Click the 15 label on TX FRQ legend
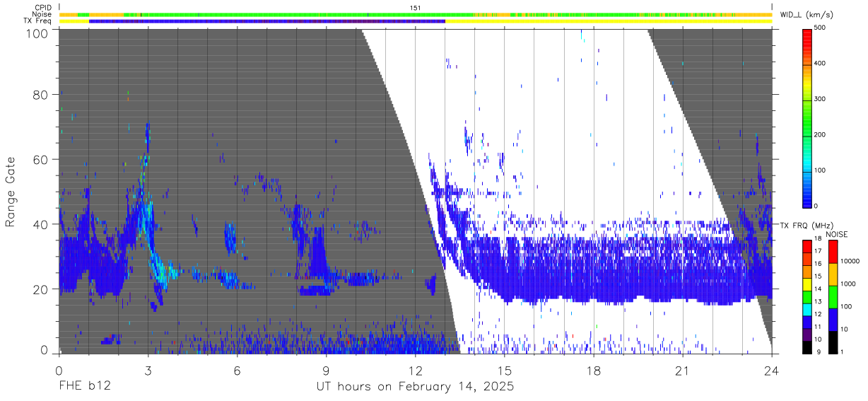868x401 pixels. pos(818,275)
